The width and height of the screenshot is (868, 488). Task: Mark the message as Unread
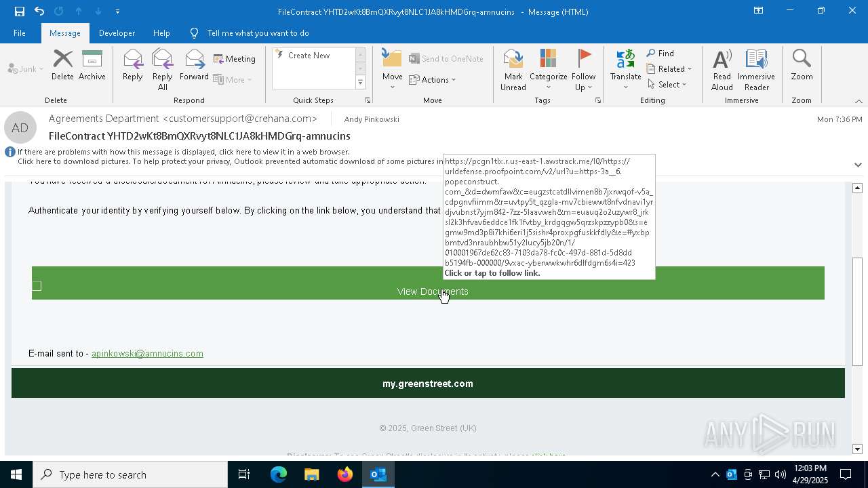(513, 69)
